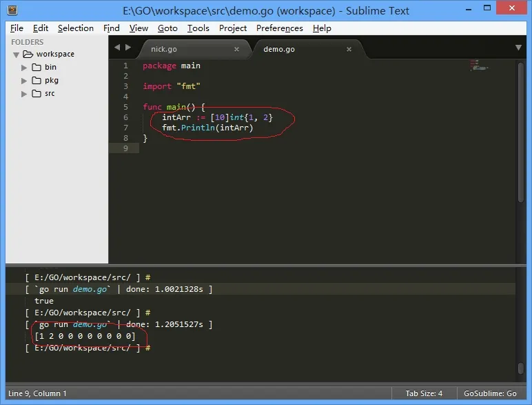The height and width of the screenshot is (405, 532).
Task: Open the Help menu
Action: (x=322, y=28)
